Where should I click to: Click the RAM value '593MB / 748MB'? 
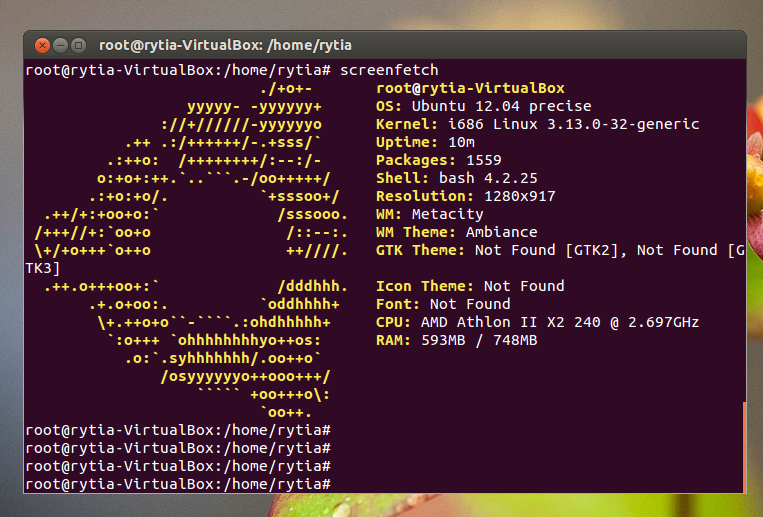click(x=479, y=340)
